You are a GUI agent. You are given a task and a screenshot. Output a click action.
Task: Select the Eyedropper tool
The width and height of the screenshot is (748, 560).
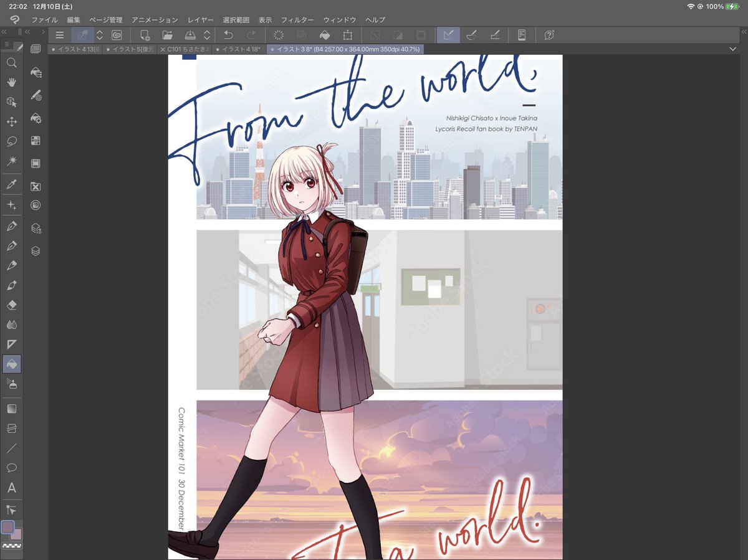11,184
